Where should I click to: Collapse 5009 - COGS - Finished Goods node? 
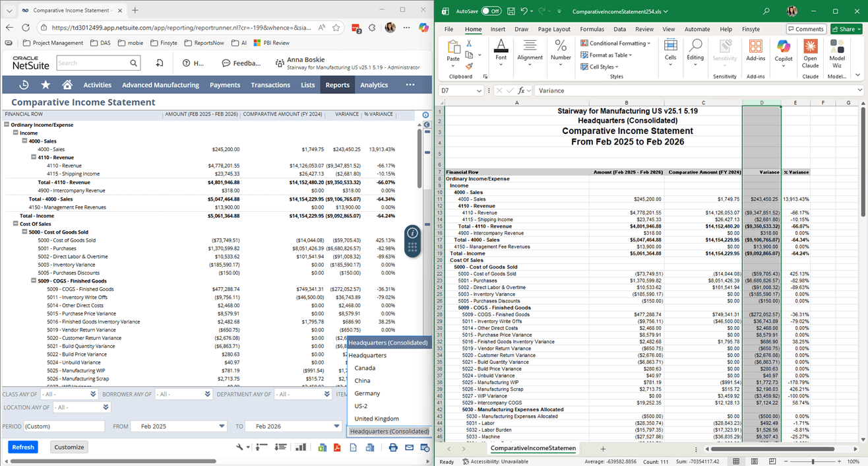click(34, 281)
